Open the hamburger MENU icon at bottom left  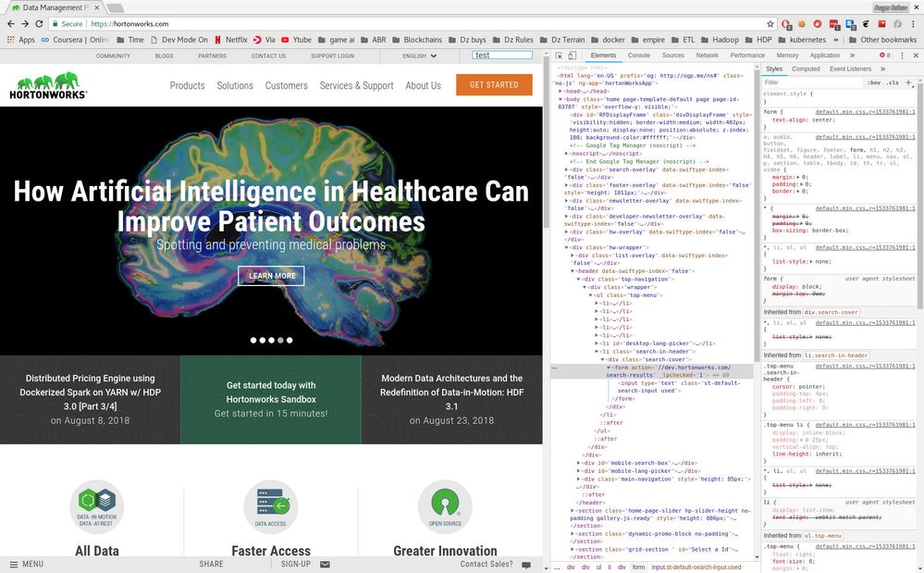(13, 563)
